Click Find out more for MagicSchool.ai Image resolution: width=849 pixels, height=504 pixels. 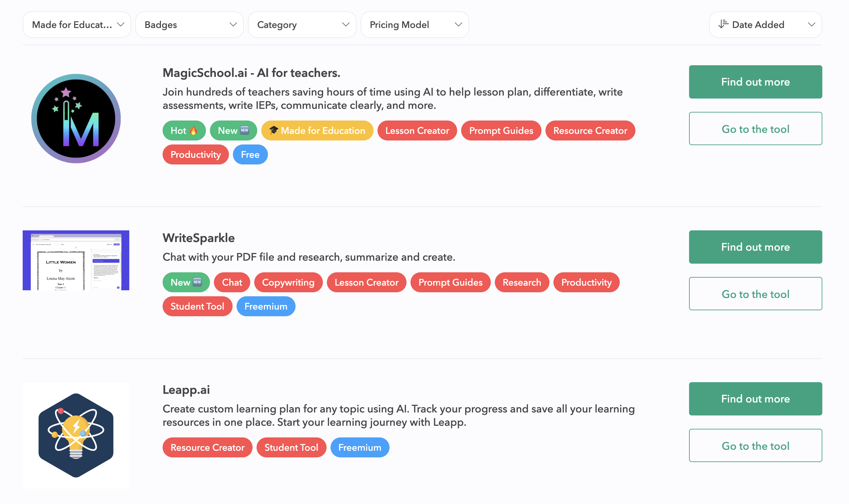tap(755, 82)
